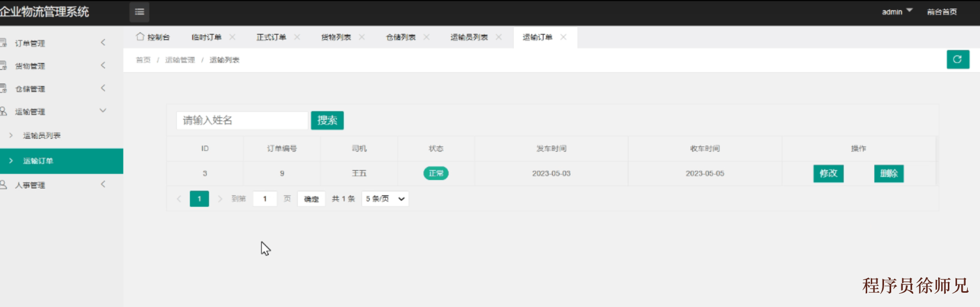Click the 搜索 search button
The image size is (980, 307).
tap(327, 120)
